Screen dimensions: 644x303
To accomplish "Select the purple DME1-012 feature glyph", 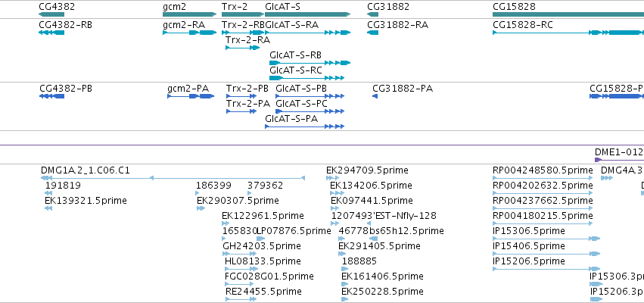I will pos(619,160).
